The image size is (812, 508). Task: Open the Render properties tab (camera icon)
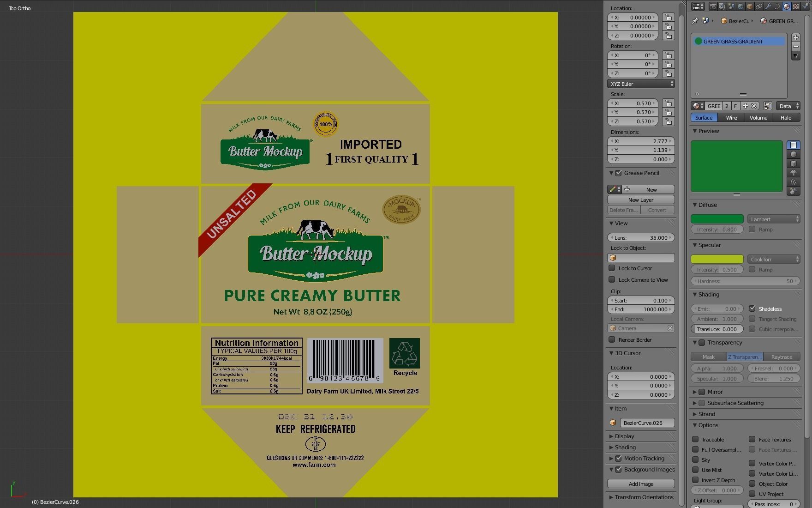[713, 6]
